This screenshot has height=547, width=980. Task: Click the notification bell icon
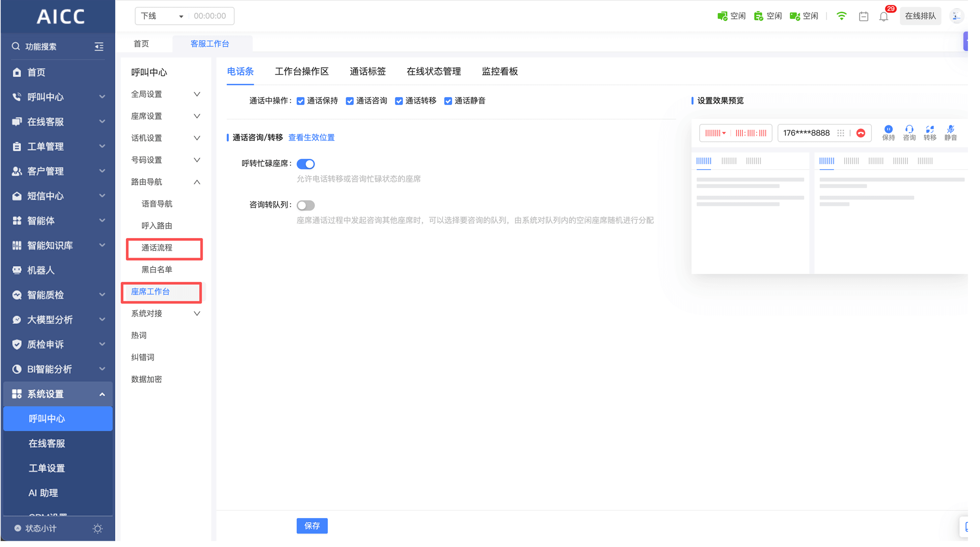pyautogui.click(x=884, y=16)
